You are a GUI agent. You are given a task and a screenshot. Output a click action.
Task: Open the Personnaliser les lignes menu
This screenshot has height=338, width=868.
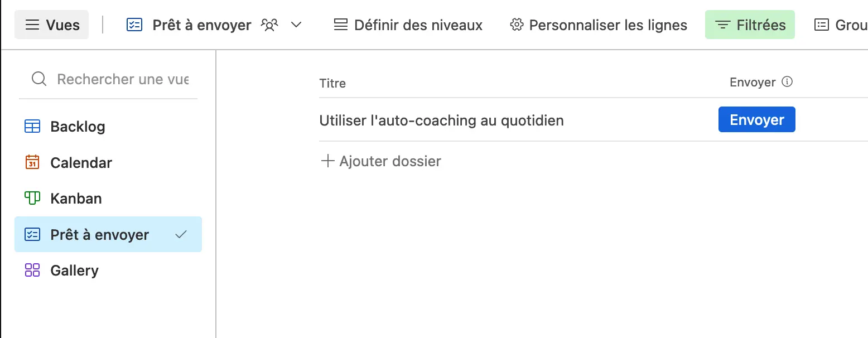[x=599, y=25]
